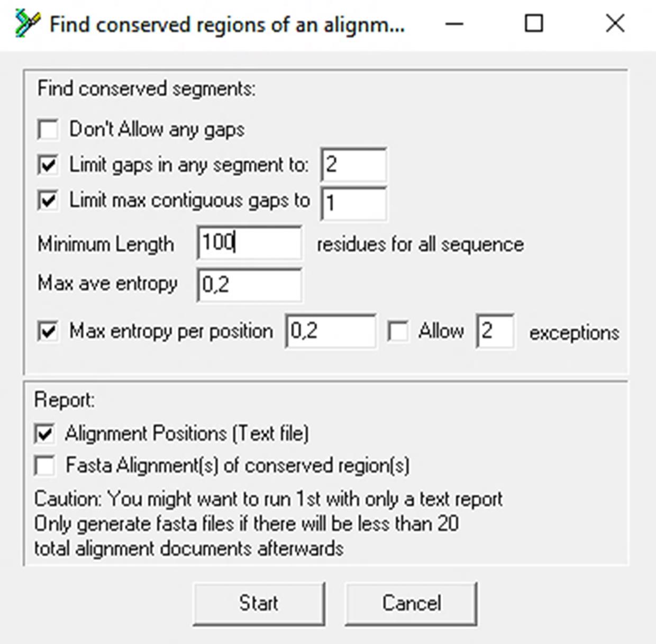This screenshot has height=644, width=656.
Task: Check the Allow exceptions checkbox
Action: [x=398, y=332]
